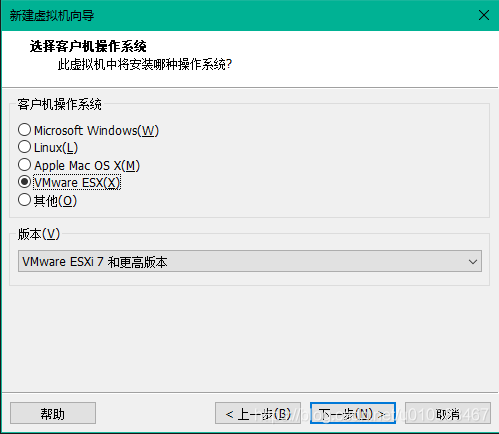
Task: Go back with 上一步 button
Action: point(258,413)
